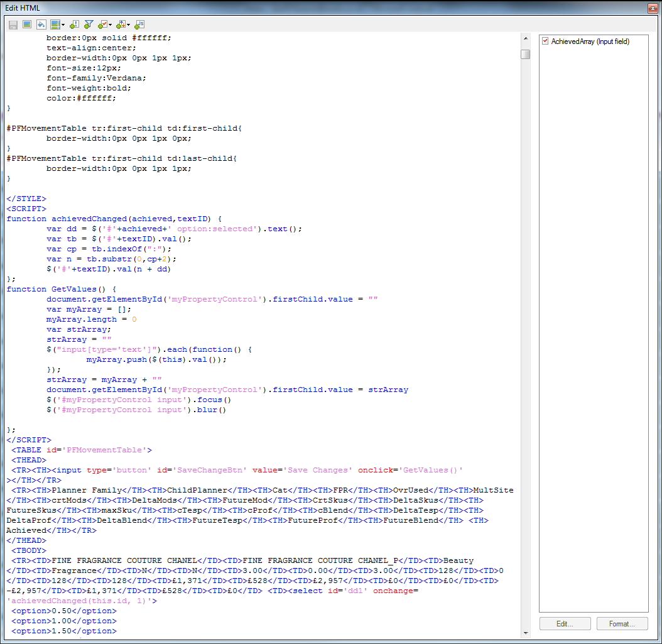
Task: Click the '<TBODY>' tag line
Action: 29,550
